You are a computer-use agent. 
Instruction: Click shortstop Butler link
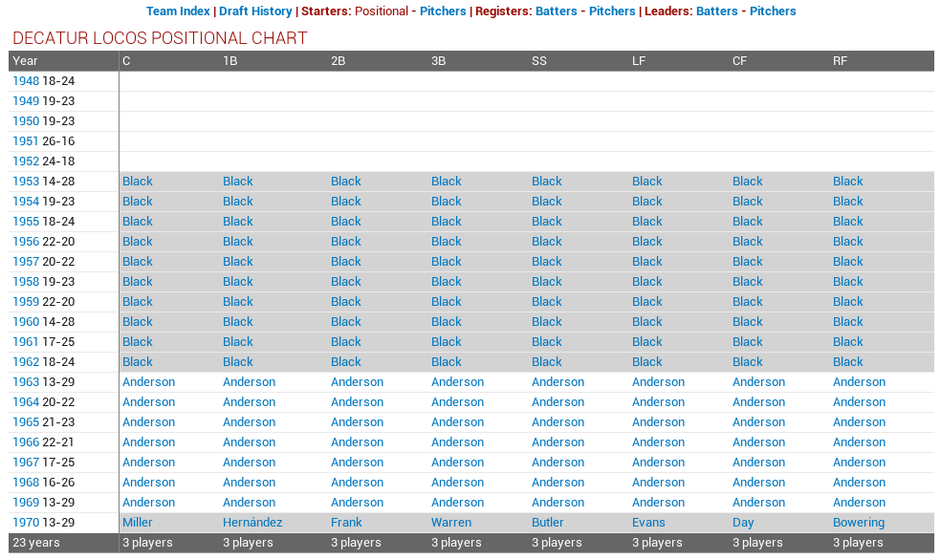coord(548,523)
